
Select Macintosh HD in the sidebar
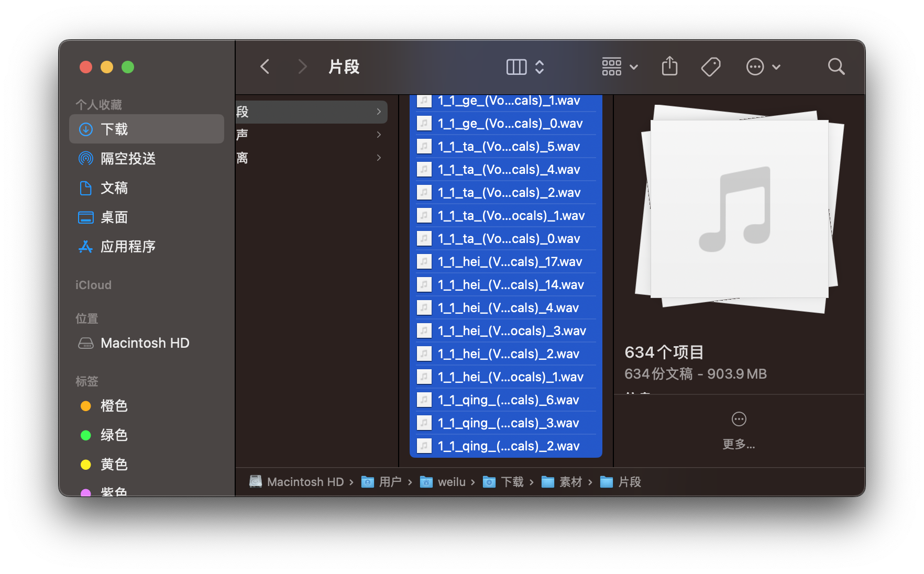tap(147, 343)
